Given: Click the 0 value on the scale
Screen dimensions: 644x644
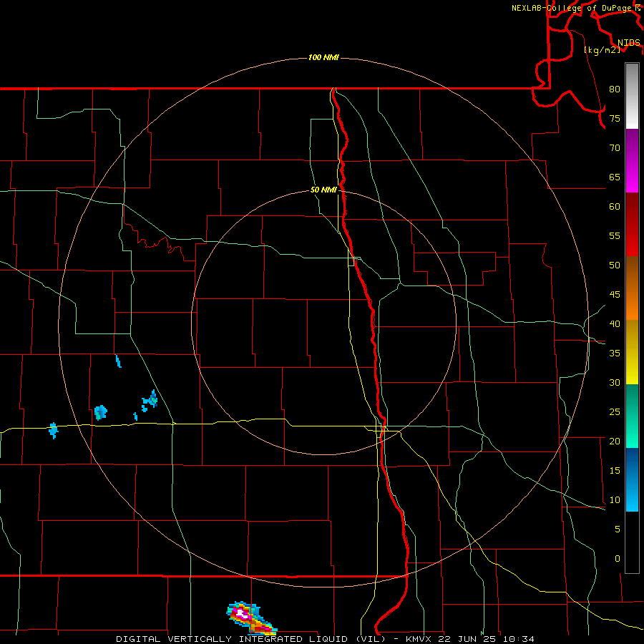Looking at the screenshot, I should coord(618,559).
